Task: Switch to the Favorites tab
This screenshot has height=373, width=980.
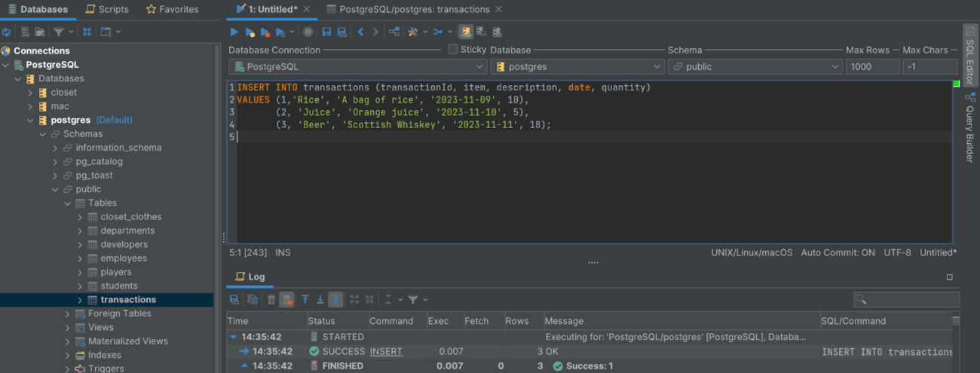Action: (173, 9)
